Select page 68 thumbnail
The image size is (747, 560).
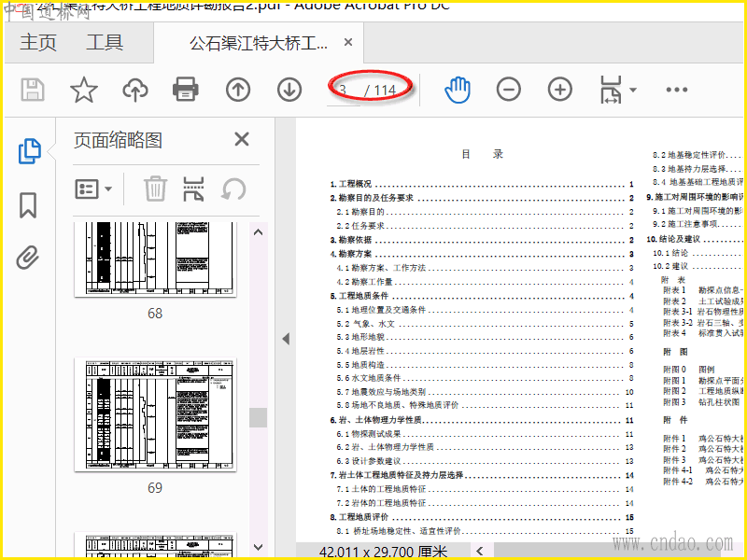[x=155, y=259]
